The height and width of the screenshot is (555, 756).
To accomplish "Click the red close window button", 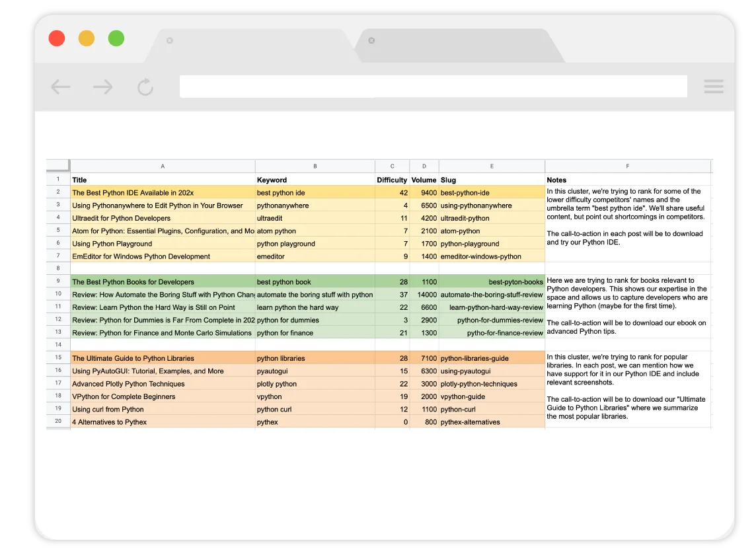I will pos(57,38).
